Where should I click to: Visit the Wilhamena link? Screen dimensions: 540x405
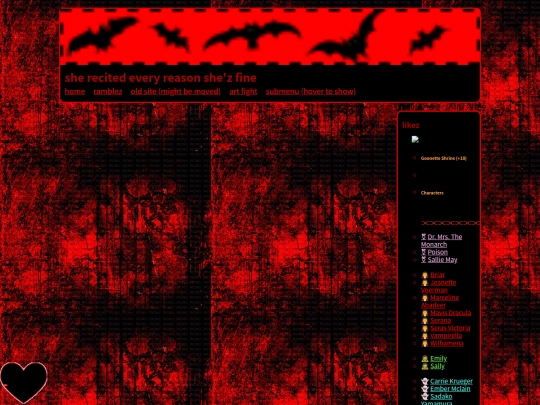pos(447,343)
